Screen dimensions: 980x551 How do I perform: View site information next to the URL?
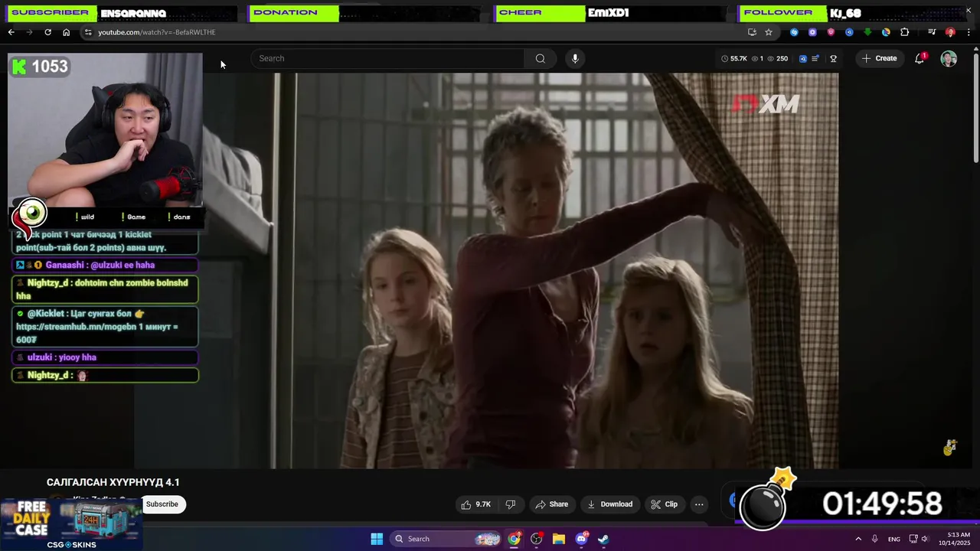(88, 32)
